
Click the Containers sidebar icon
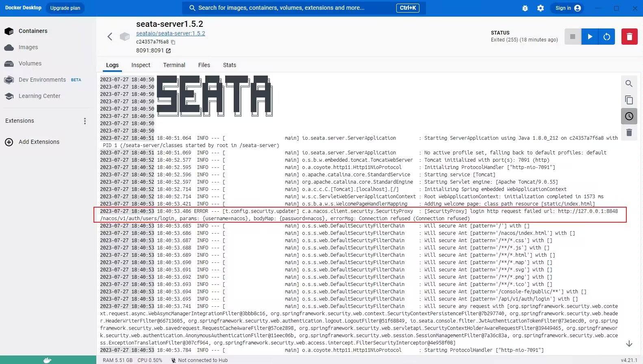tap(9, 31)
